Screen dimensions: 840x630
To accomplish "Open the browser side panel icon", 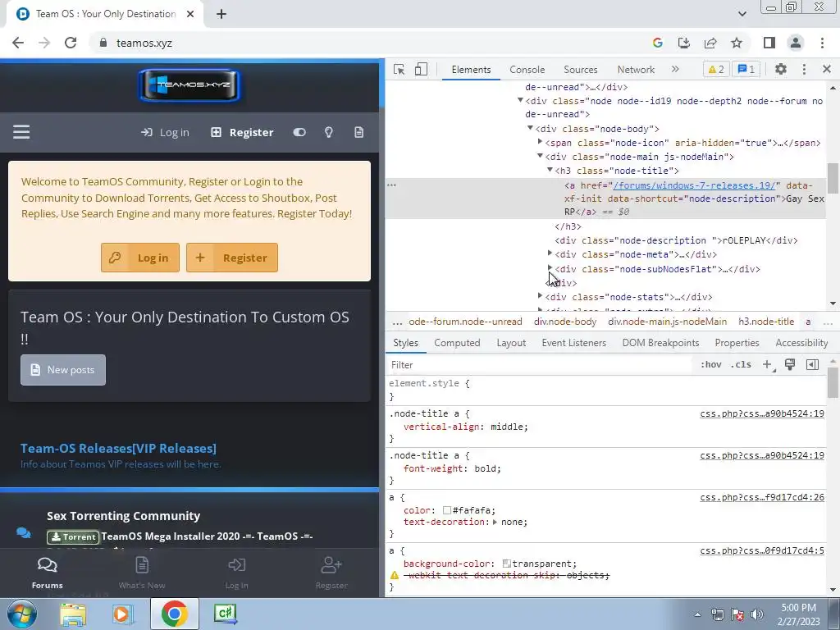I will [x=769, y=43].
